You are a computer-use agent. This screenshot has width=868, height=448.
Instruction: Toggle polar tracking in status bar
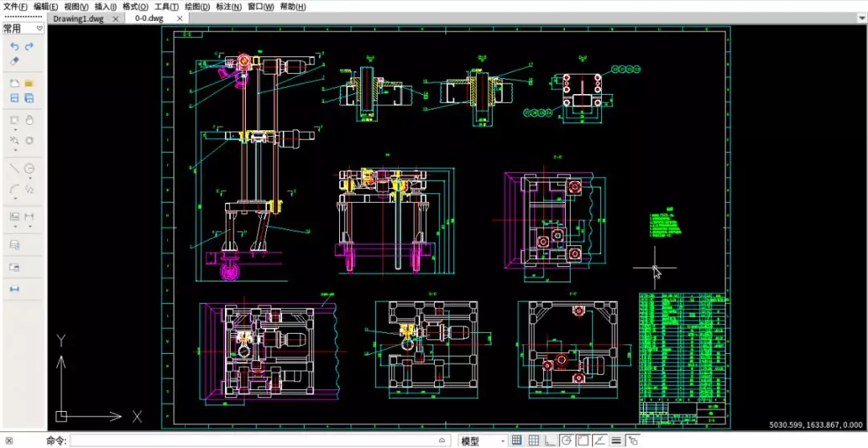click(566, 441)
